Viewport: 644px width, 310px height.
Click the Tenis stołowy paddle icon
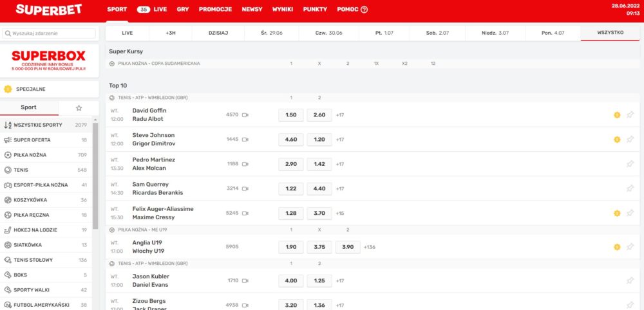[x=7, y=260]
